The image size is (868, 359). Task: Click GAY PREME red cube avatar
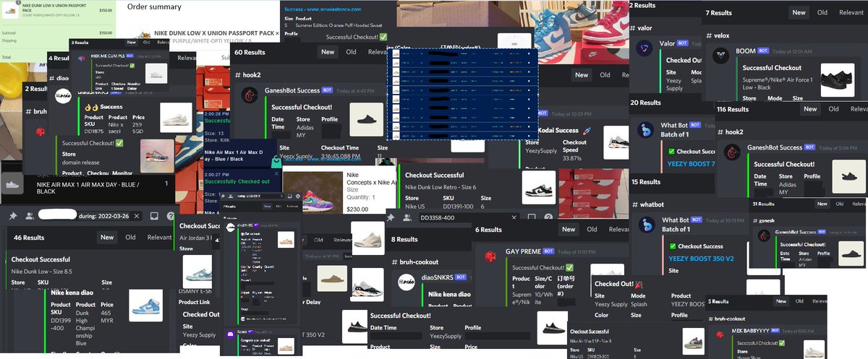[x=490, y=256]
